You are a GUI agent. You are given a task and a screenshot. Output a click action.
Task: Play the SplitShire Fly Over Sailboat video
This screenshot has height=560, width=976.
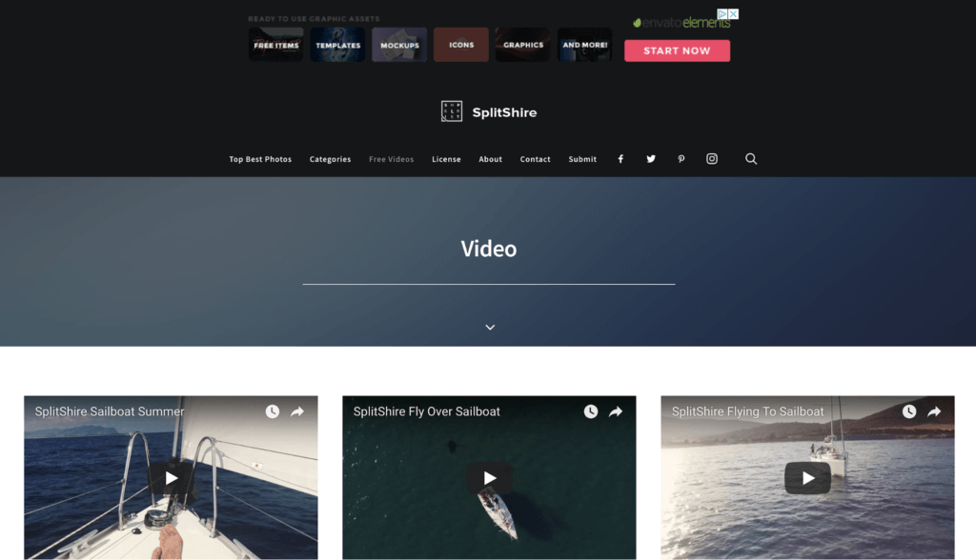point(490,478)
